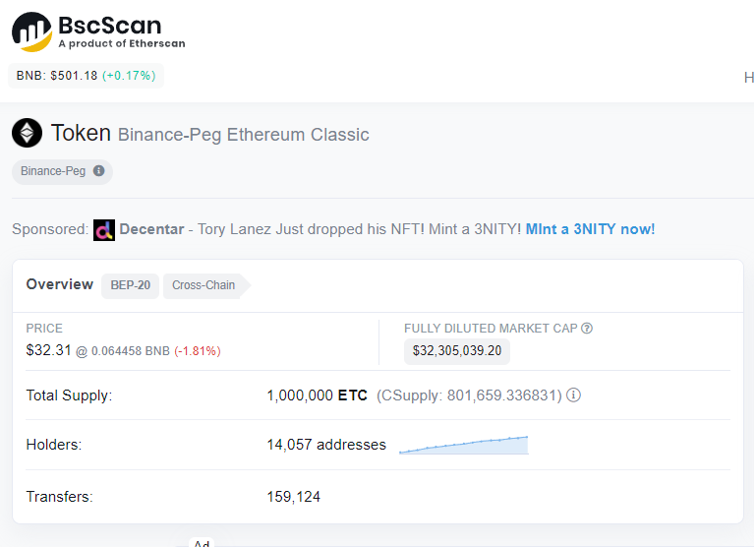Click the Binance-Peg tag
Screen dimensions: 756x547
point(62,171)
